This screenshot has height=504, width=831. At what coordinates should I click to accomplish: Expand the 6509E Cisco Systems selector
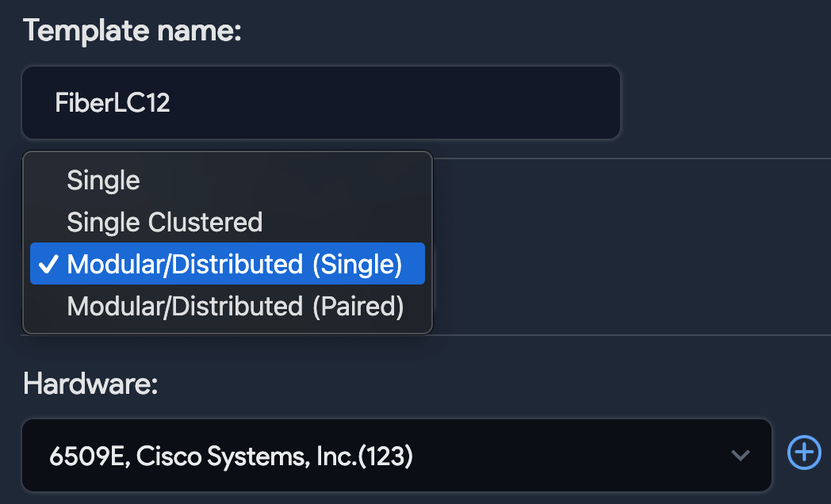click(396, 455)
